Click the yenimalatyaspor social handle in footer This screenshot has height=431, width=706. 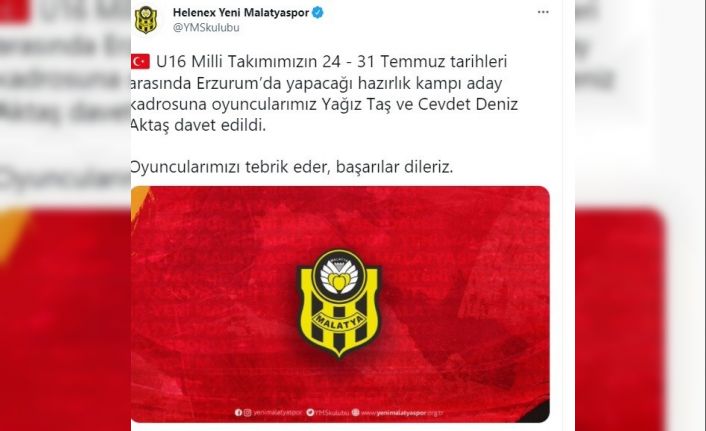click(x=278, y=413)
